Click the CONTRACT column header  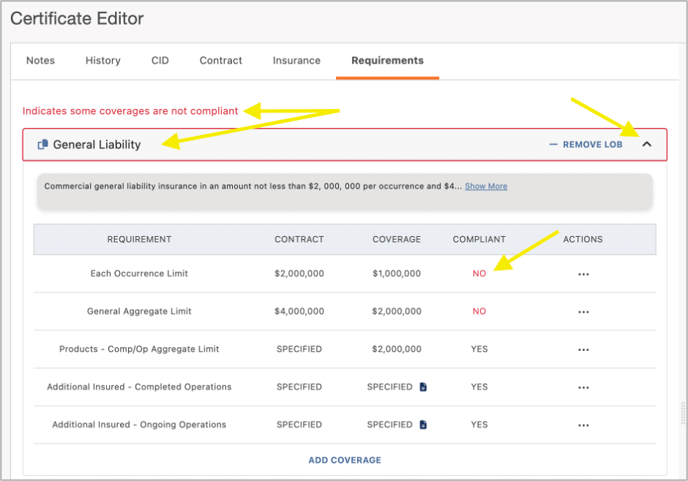tap(299, 239)
